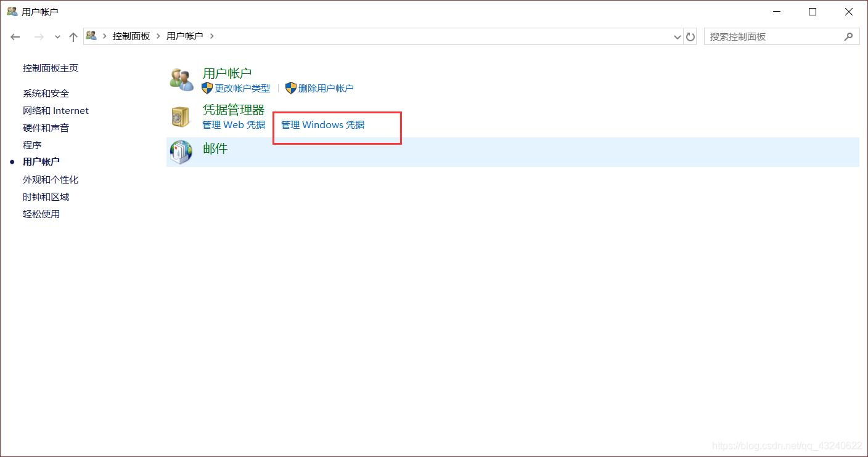Screen dimensions: 868x457
Task: Click the search magnifier icon
Action: coord(849,36)
